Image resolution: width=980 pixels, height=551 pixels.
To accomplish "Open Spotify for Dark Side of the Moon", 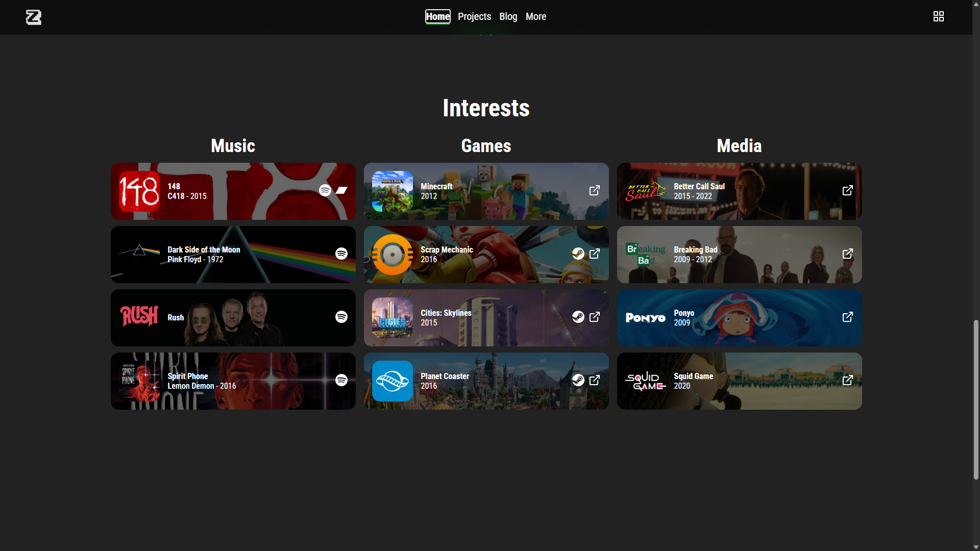I will pos(341,254).
